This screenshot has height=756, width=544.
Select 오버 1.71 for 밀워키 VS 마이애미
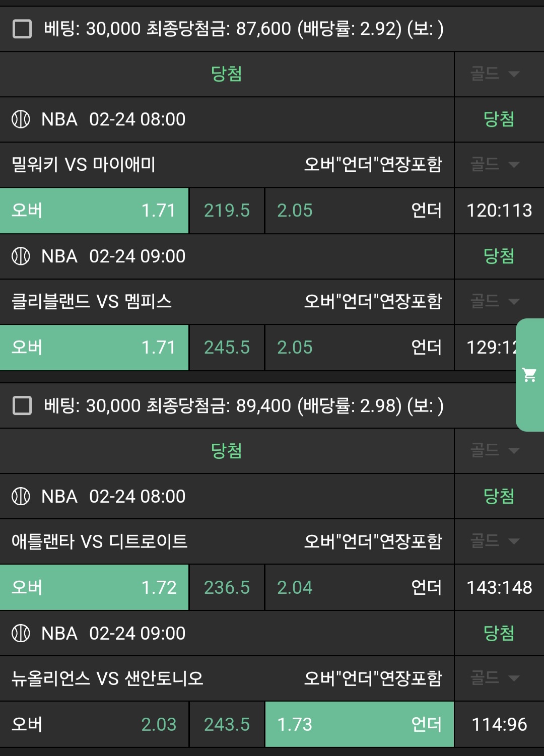pos(94,211)
